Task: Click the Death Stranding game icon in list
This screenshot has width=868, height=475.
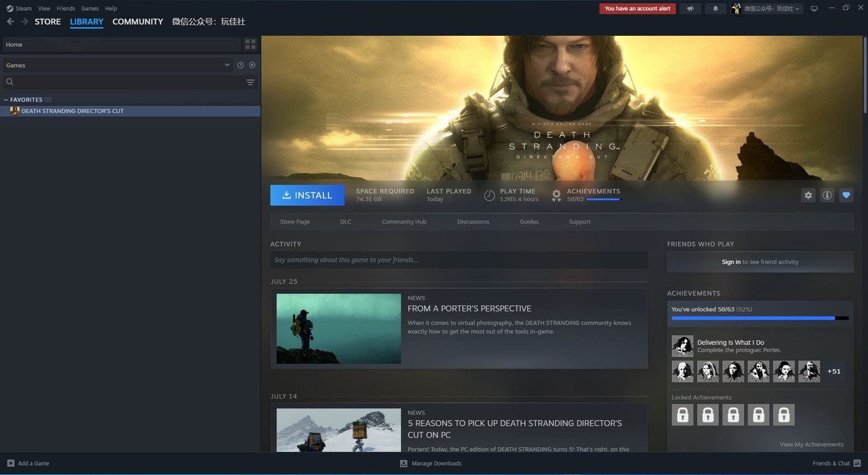Action: tap(15, 111)
